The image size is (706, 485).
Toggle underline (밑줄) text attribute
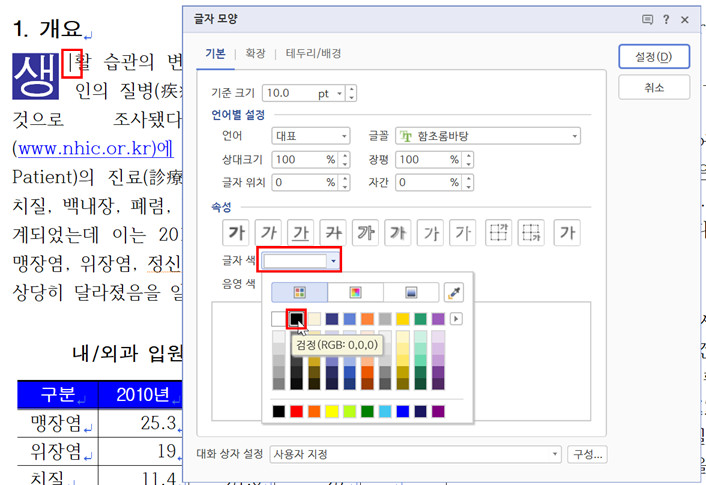[301, 233]
